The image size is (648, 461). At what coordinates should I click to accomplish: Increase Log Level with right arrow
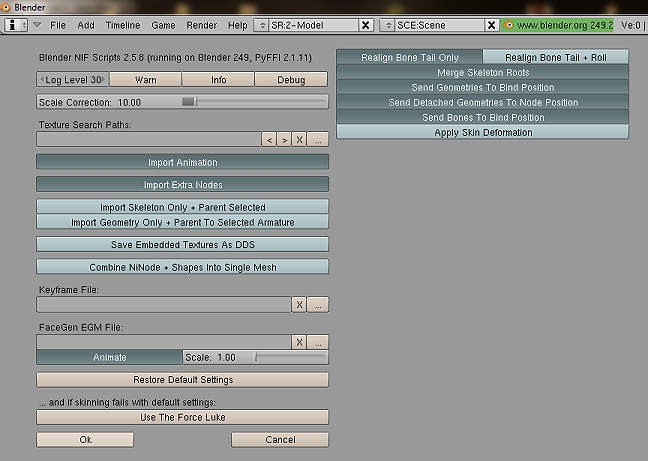pos(104,79)
